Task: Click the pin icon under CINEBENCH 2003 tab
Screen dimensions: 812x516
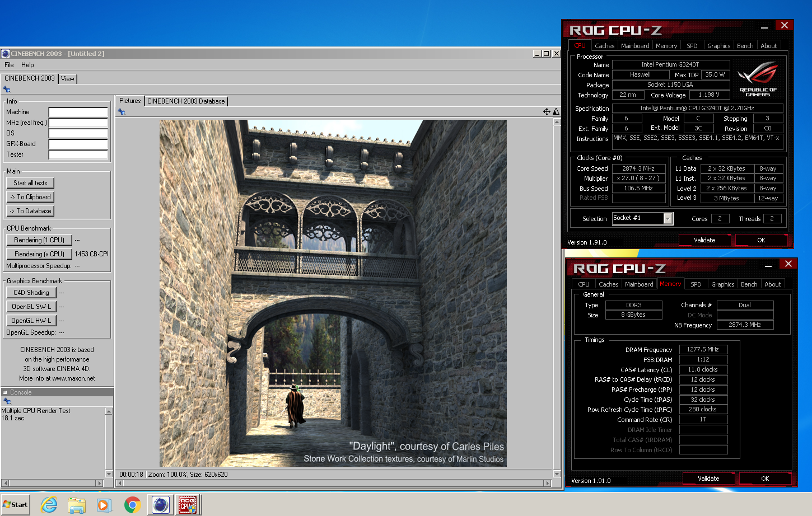Action: (7, 90)
